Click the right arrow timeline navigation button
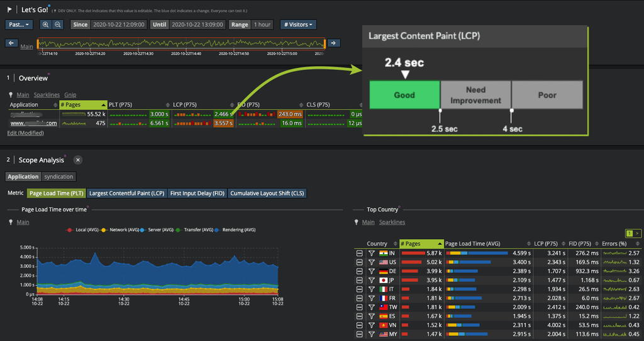 coord(333,43)
